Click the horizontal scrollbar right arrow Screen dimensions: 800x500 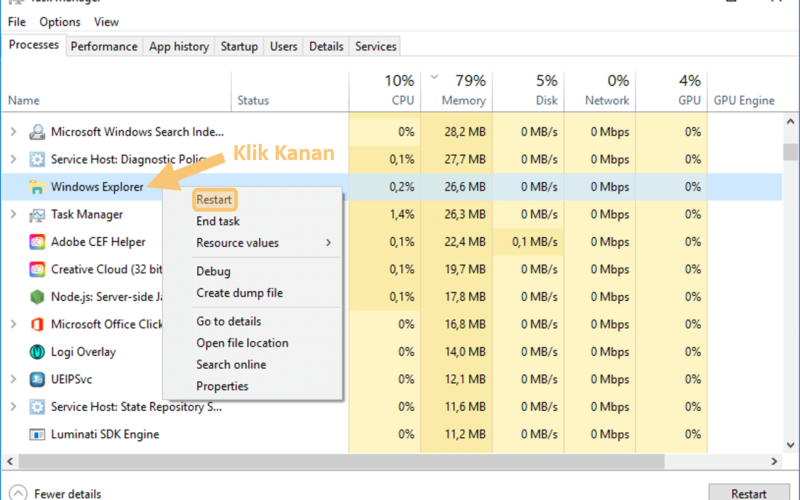click(774, 461)
